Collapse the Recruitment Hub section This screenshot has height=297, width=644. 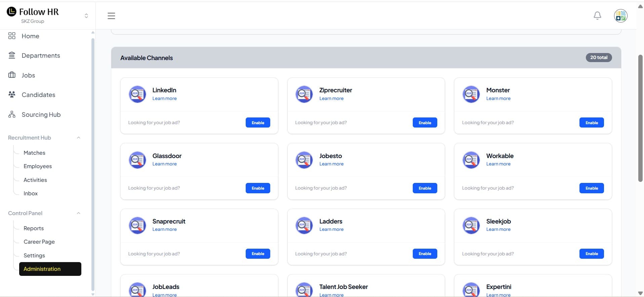(79, 138)
